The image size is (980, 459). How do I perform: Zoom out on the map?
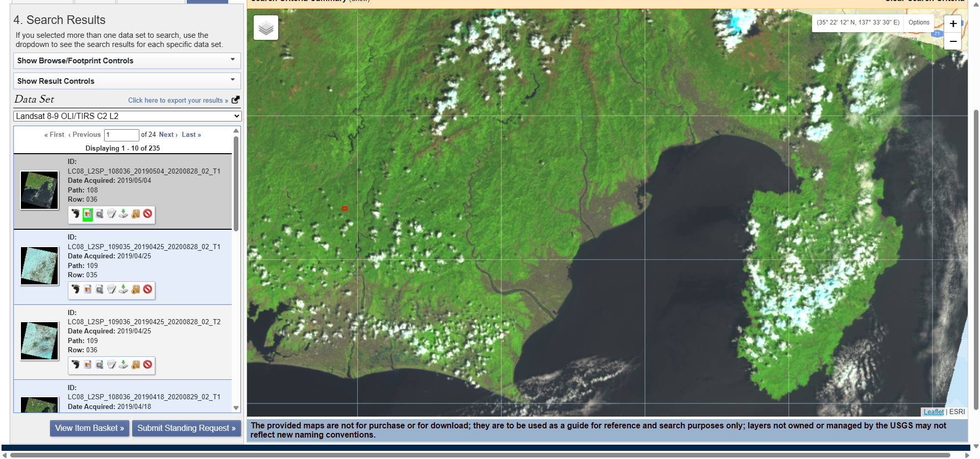pos(952,41)
